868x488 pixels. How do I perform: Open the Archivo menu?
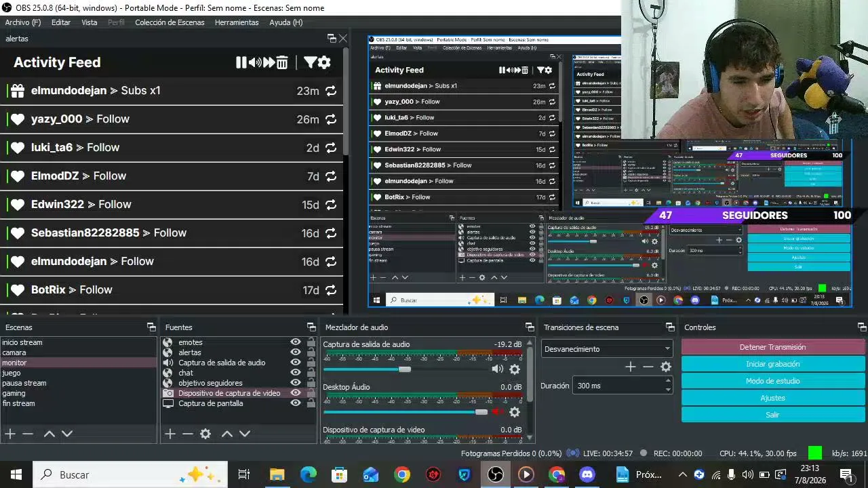pyautogui.click(x=23, y=22)
